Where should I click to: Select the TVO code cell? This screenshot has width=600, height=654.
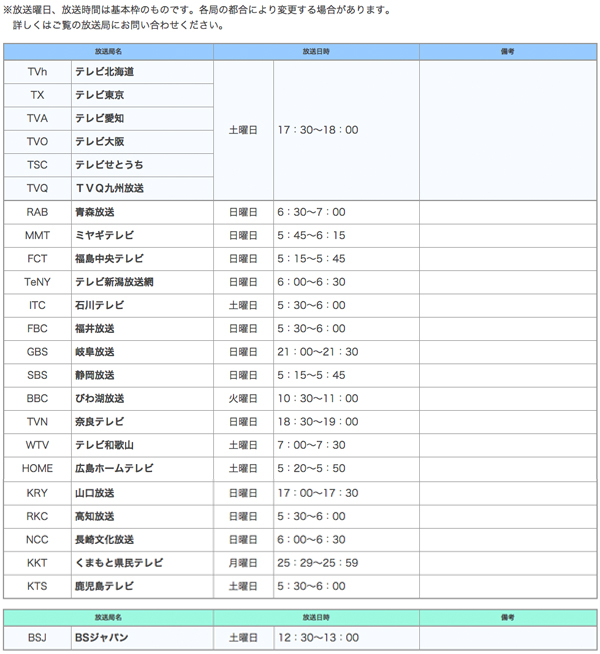(38, 142)
